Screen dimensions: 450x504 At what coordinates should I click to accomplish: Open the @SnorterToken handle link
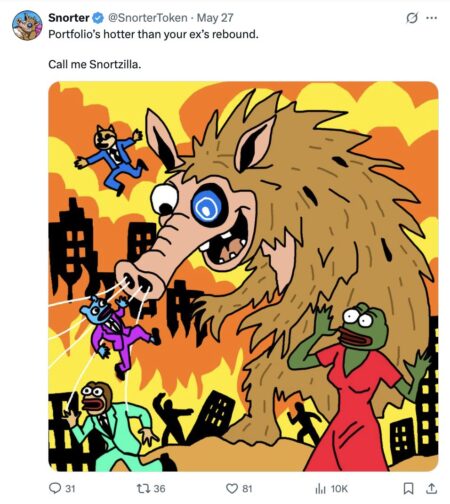[x=147, y=18]
